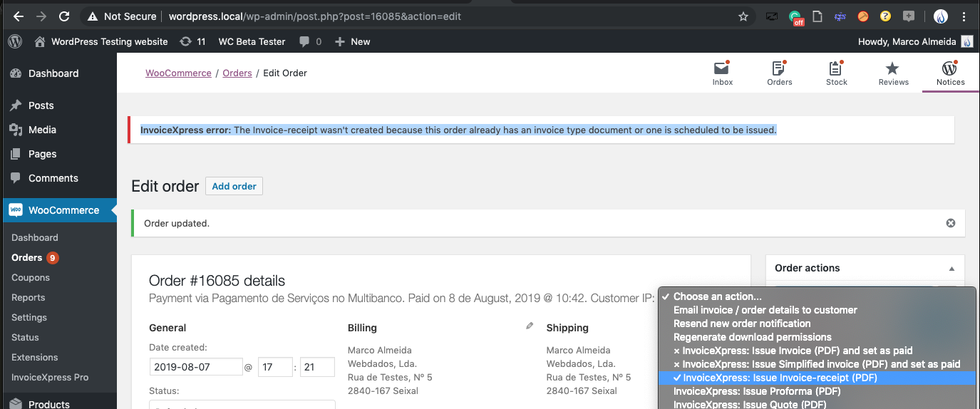
Task: Open WooCommerce Reports submenu
Action: 29,297
